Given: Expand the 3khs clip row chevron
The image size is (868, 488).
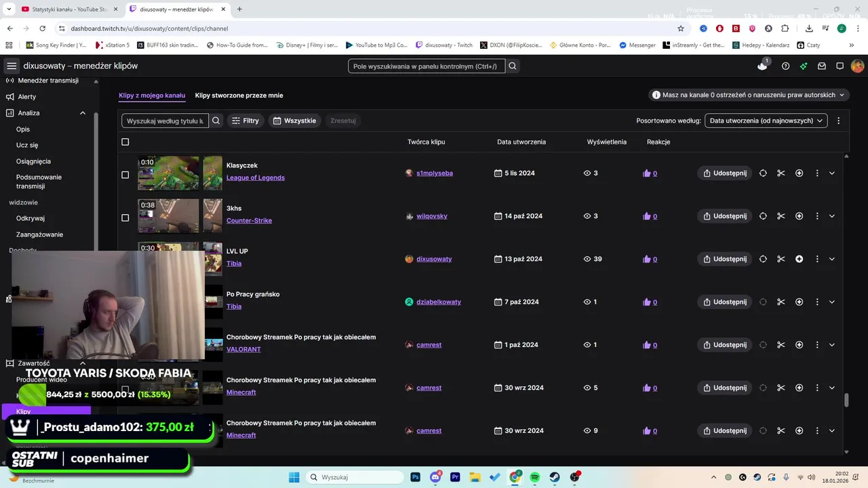Looking at the screenshot, I should tap(832, 216).
